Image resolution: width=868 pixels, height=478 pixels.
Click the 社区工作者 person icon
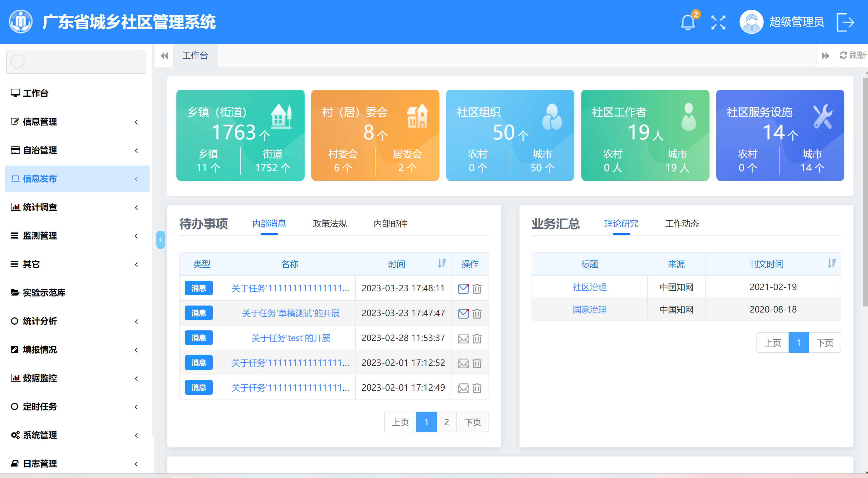(x=688, y=117)
